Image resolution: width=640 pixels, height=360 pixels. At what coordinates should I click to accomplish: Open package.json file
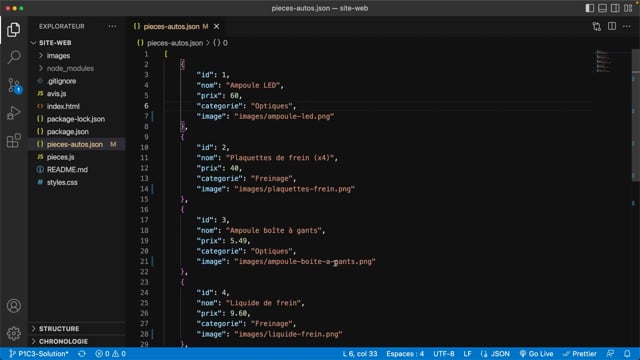coord(77,131)
